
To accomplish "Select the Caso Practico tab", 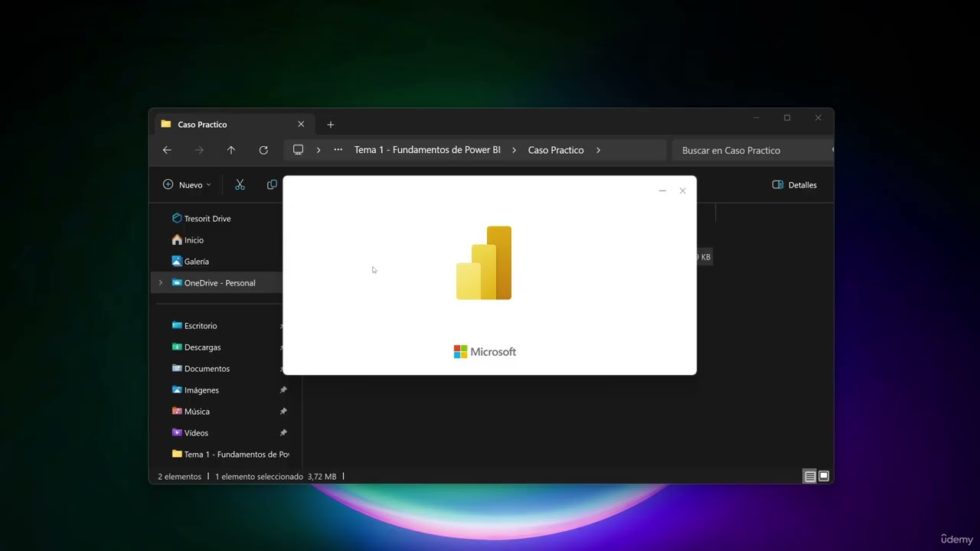I will click(x=234, y=124).
